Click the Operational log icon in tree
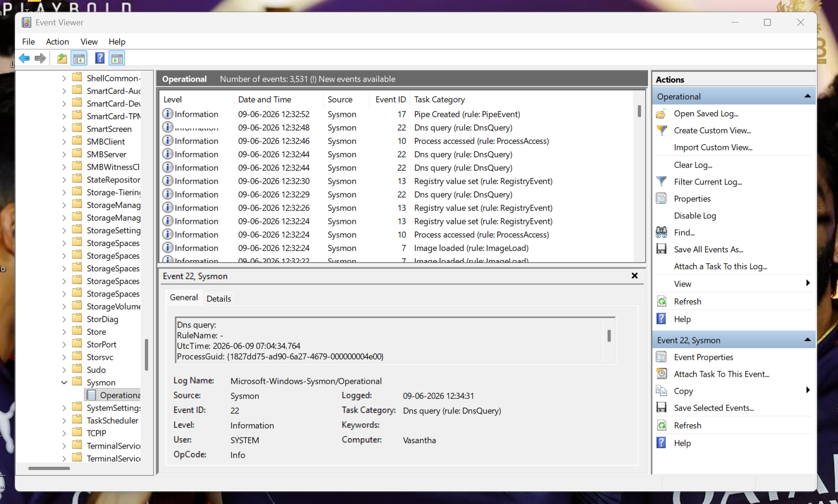 (x=91, y=395)
